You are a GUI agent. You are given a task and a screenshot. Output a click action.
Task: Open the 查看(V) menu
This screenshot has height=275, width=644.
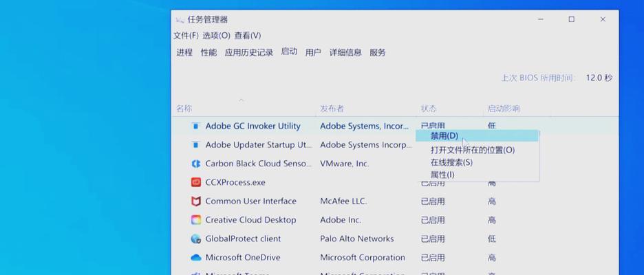[248, 36]
